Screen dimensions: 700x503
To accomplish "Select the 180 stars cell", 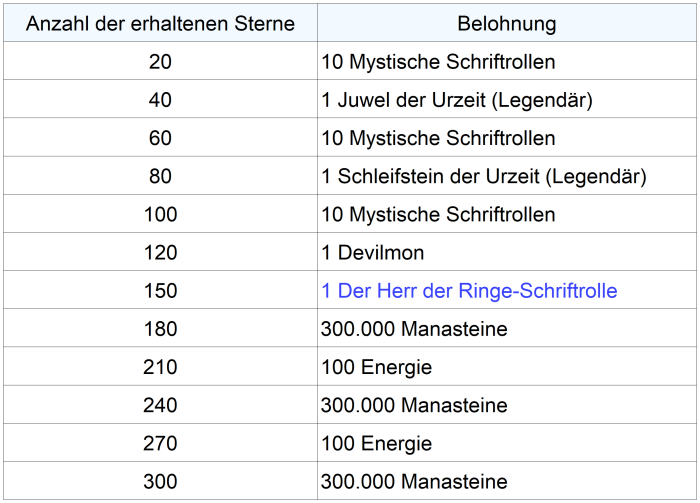I will click(160, 329).
